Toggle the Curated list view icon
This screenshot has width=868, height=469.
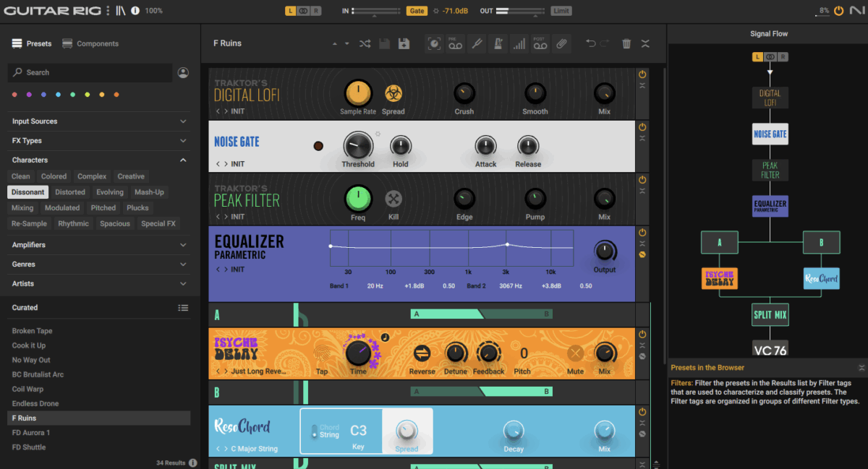click(184, 308)
